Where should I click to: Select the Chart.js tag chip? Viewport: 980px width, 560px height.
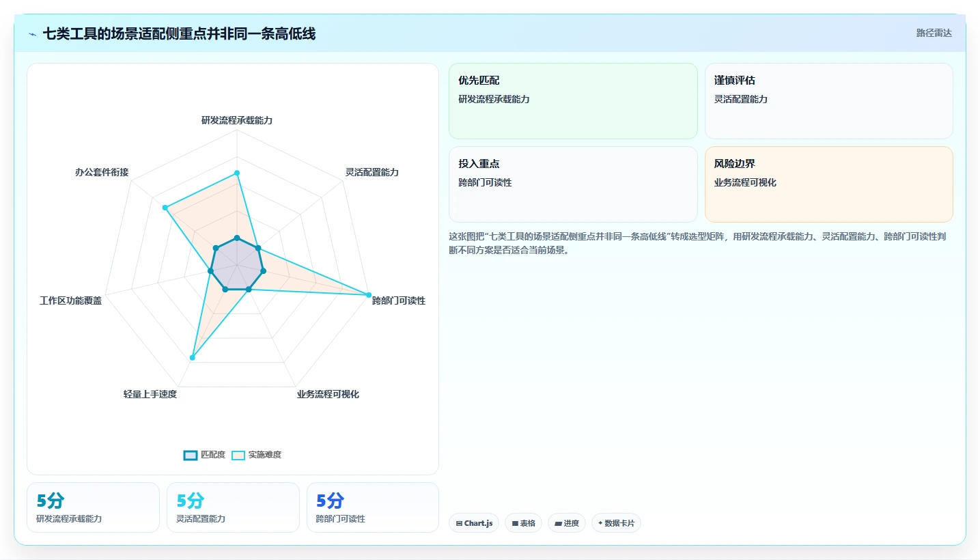point(474,523)
